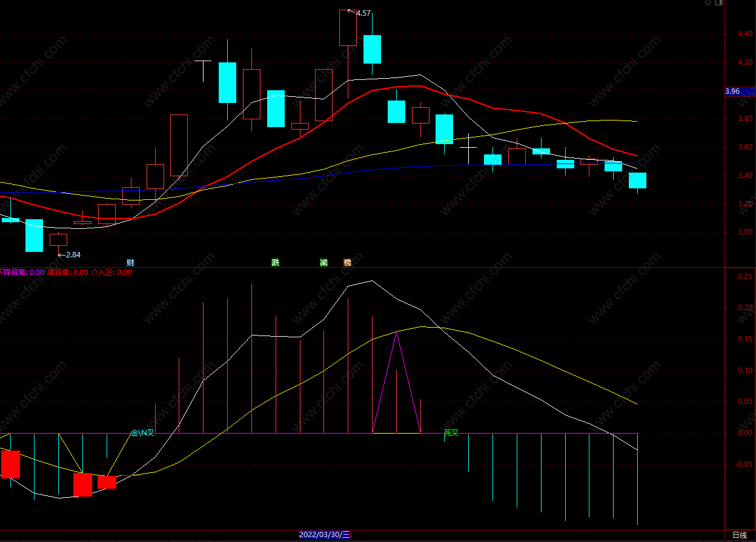
Task: Click the green 死叉 signal label
Action: click(451, 433)
